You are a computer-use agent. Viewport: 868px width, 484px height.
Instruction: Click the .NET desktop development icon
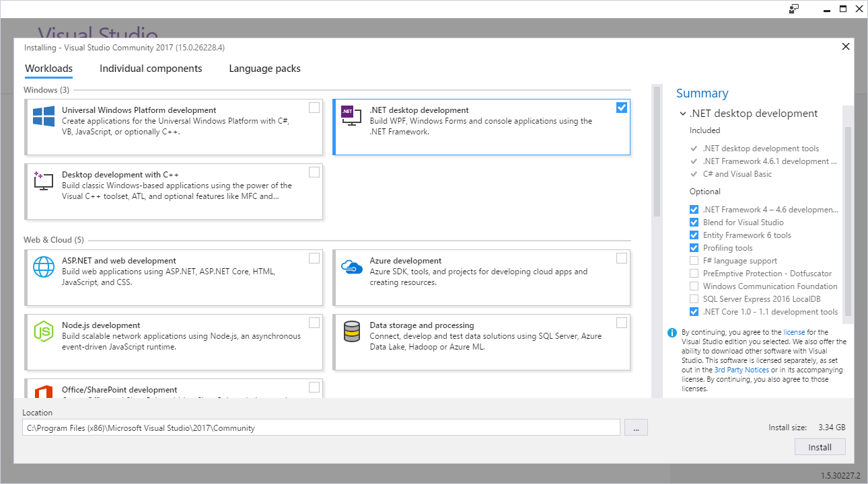point(351,116)
